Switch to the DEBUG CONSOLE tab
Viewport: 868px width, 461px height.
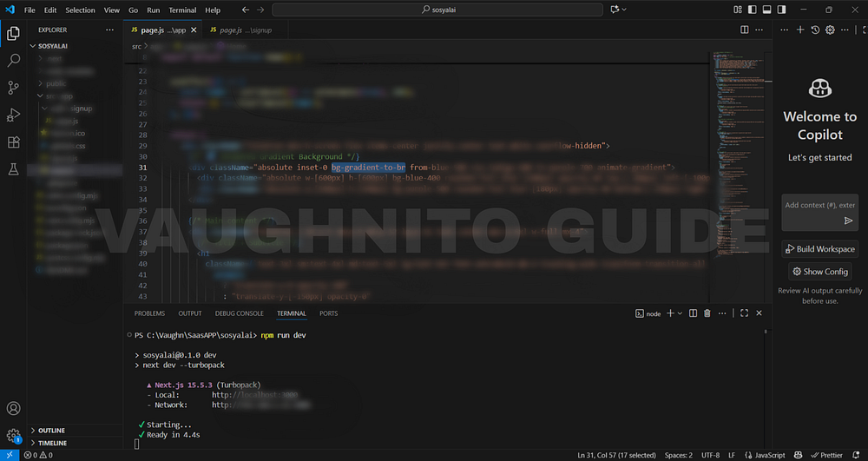coord(240,313)
